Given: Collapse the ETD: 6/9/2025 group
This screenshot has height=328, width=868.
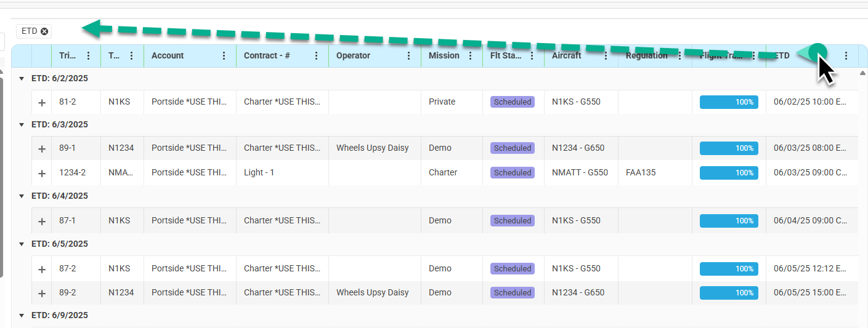Looking at the screenshot, I should tap(22, 316).
